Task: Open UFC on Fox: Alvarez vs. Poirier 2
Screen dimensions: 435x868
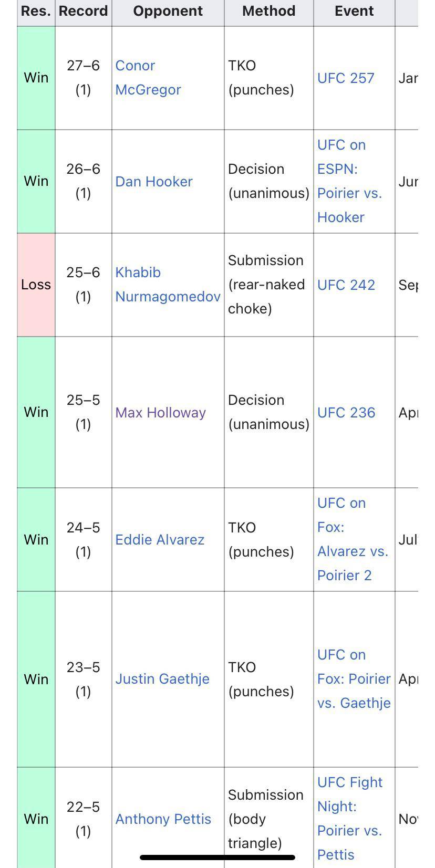Action: pos(352,539)
